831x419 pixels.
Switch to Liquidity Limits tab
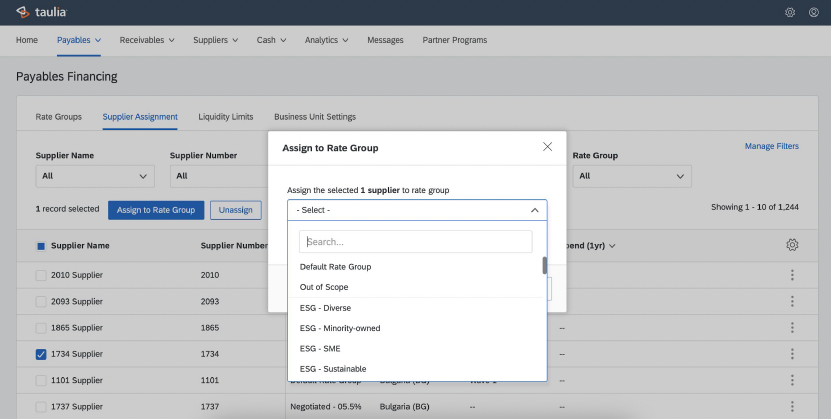226,117
